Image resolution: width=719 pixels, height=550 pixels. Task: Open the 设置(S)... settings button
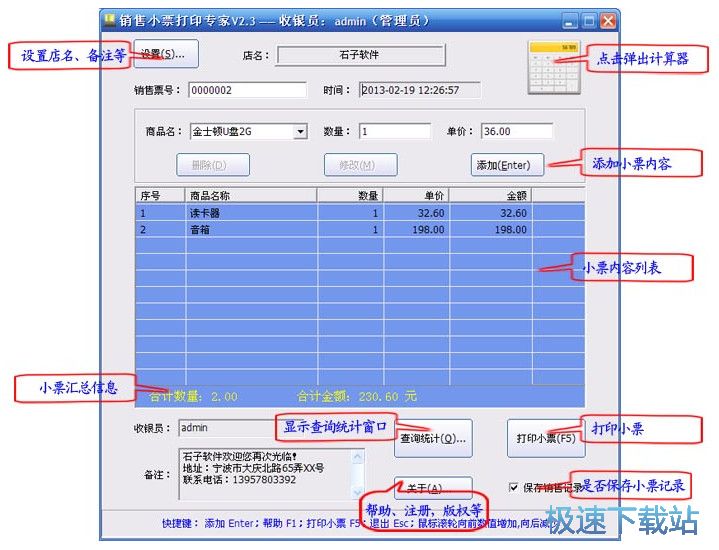pyautogui.click(x=166, y=54)
